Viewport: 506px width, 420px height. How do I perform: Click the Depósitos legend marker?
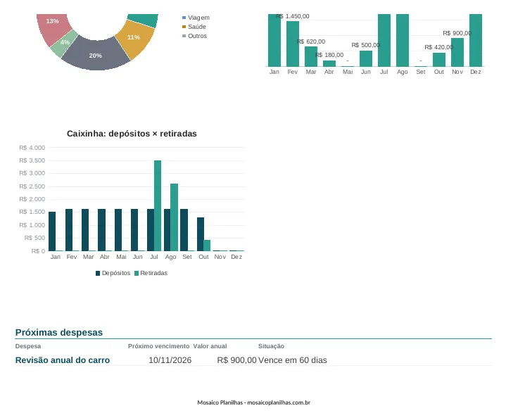click(x=98, y=273)
